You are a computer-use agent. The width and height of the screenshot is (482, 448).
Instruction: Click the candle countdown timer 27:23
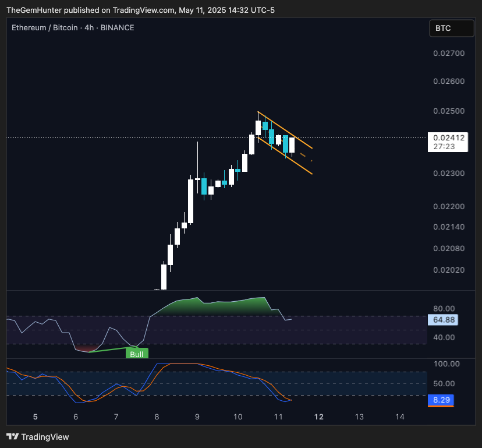coord(444,146)
